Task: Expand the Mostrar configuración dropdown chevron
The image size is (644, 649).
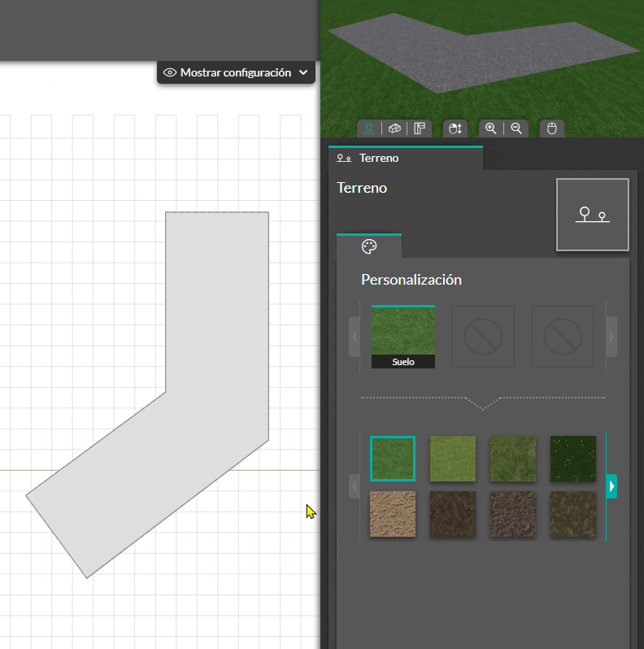Action: (x=303, y=72)
